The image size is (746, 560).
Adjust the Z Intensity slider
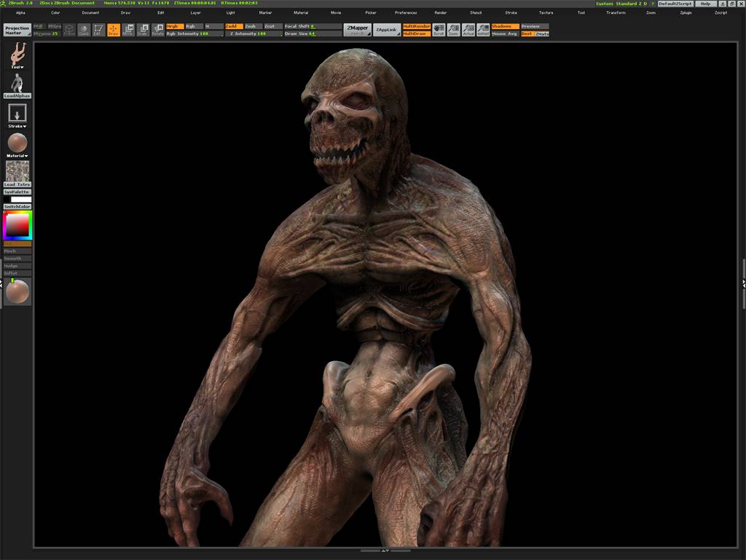(254, 33)
